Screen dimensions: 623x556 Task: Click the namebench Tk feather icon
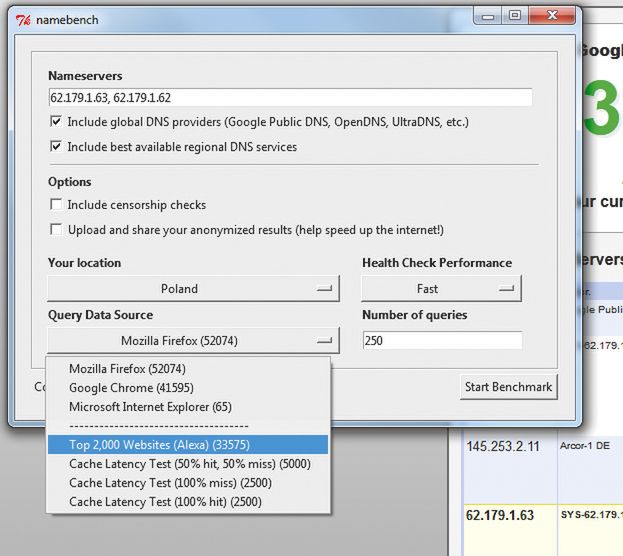pos(23,20)
